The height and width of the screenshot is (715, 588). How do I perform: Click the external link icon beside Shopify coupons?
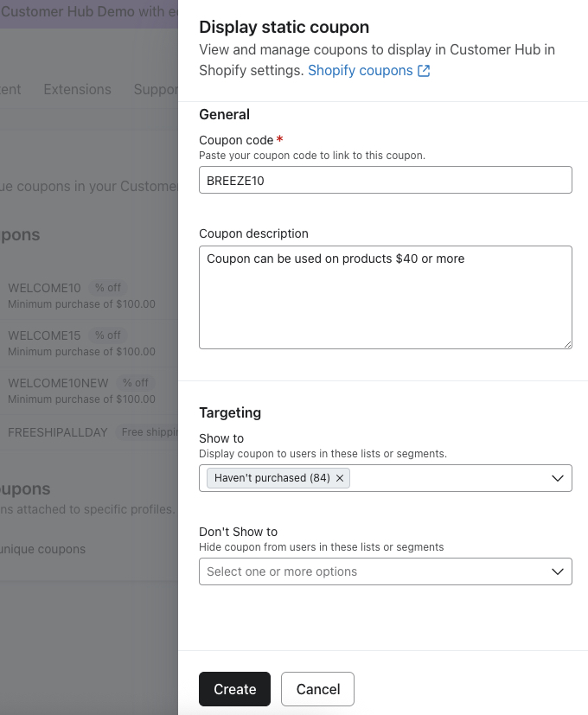point(424,71)
